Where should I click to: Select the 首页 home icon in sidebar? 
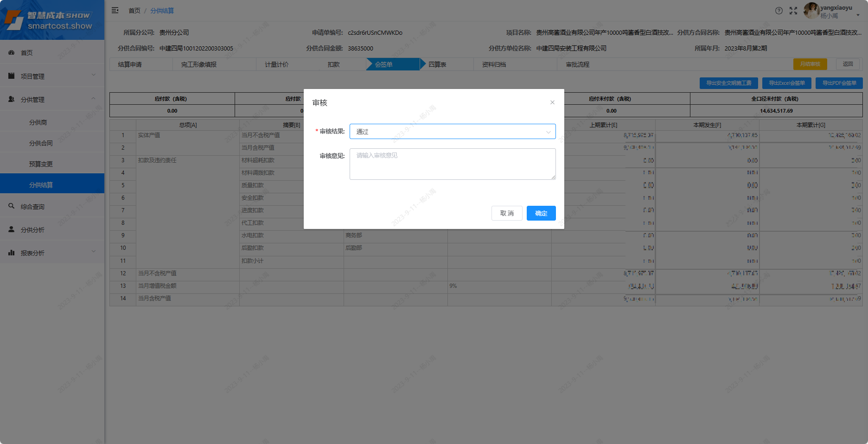12,52
